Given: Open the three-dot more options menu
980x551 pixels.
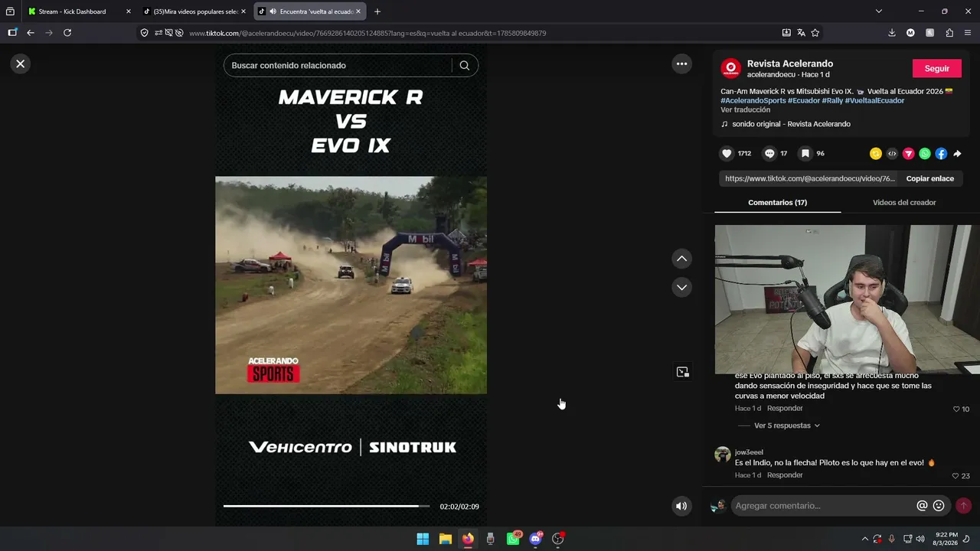Looking at the screenshot, I should [681, 64].
